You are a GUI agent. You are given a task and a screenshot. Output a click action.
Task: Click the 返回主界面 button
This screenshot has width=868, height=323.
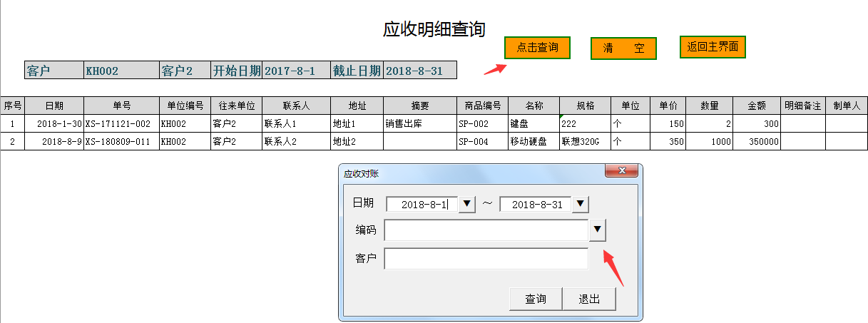(x=713, y=47)
